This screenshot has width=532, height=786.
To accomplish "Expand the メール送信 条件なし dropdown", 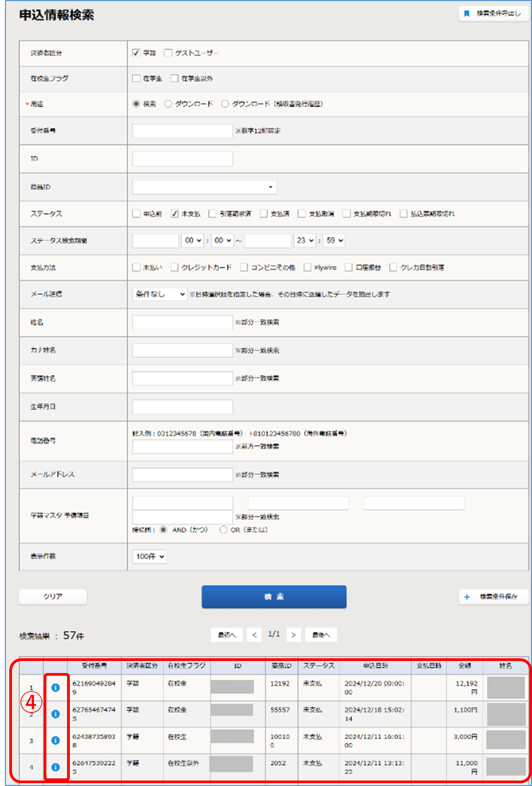I will (159, 294).
